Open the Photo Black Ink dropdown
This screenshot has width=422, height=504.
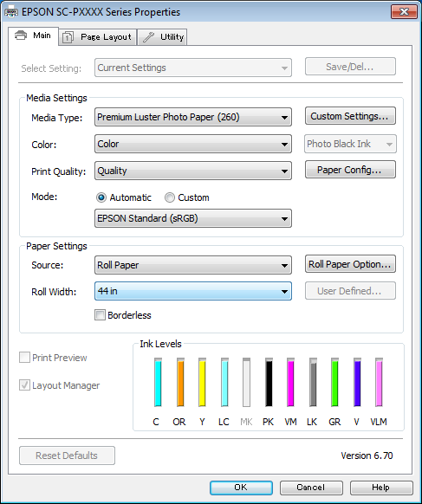350,144
